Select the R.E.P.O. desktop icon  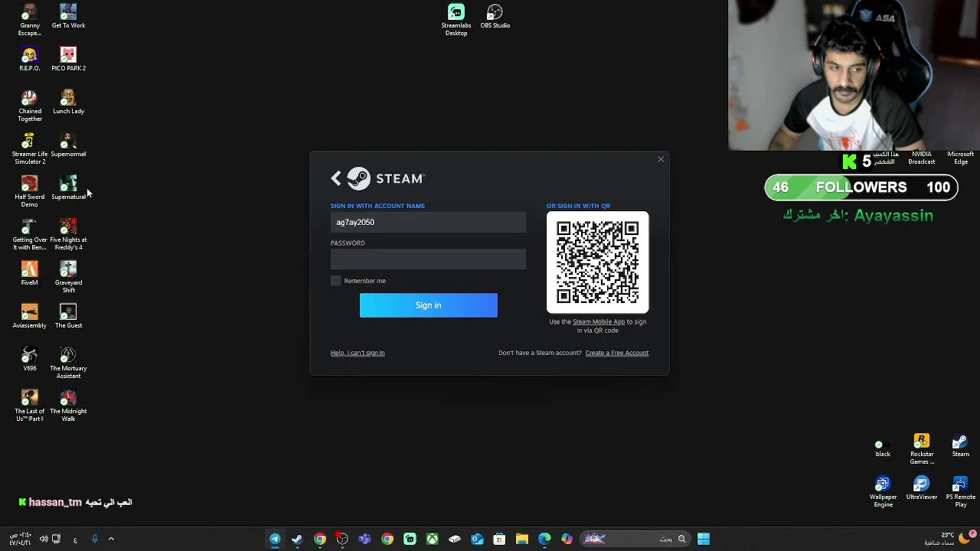coord(29,60)
